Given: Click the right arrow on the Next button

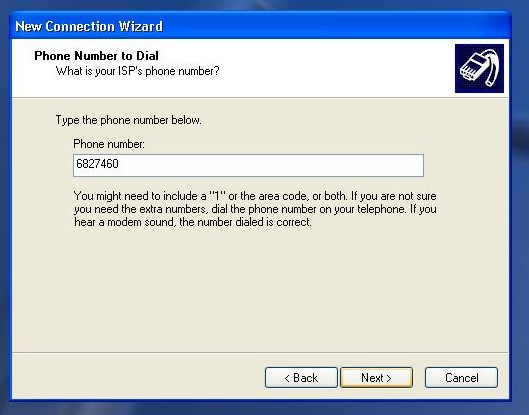Looking at the screenshot, I should (x=389, y=379).
